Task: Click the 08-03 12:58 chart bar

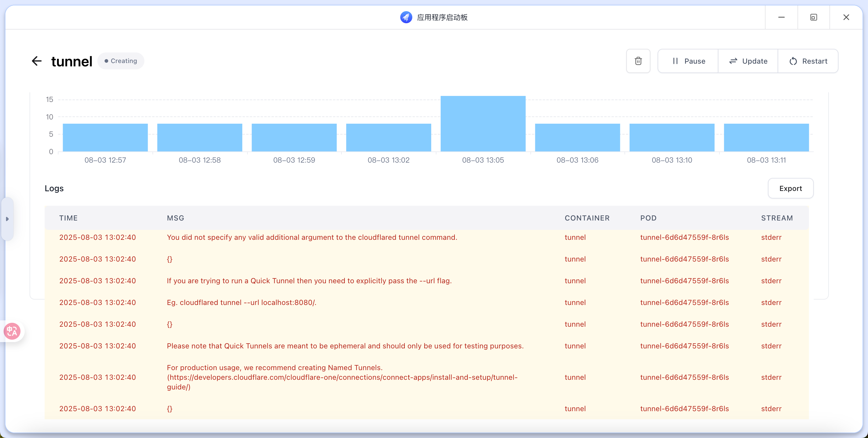Action: click(200, 138)
